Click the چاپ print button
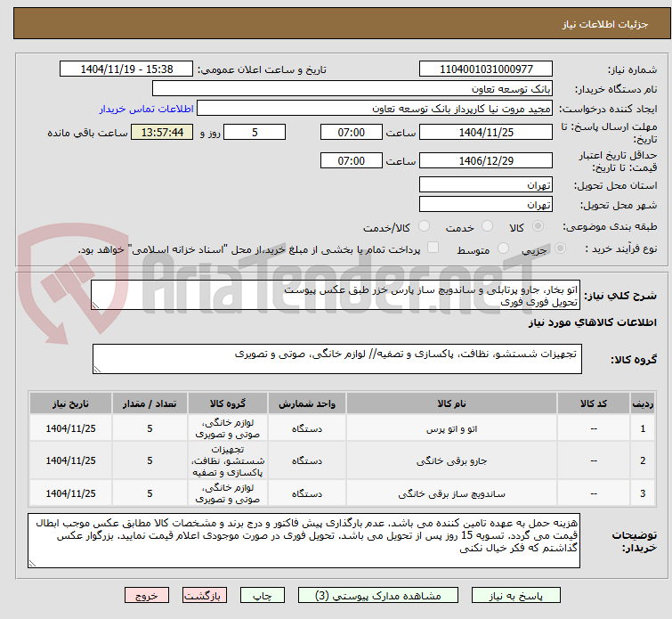The height and width of the screenshot is (619, 672). point(263,596)
